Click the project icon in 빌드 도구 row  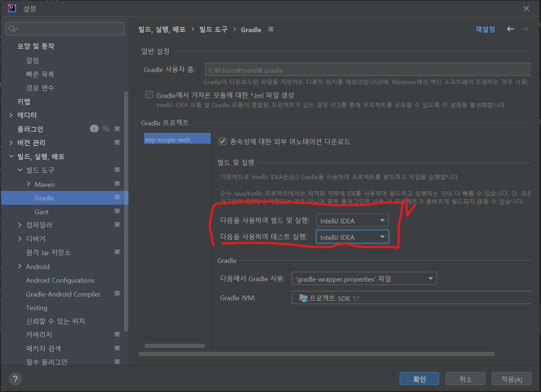click(117, 170)
